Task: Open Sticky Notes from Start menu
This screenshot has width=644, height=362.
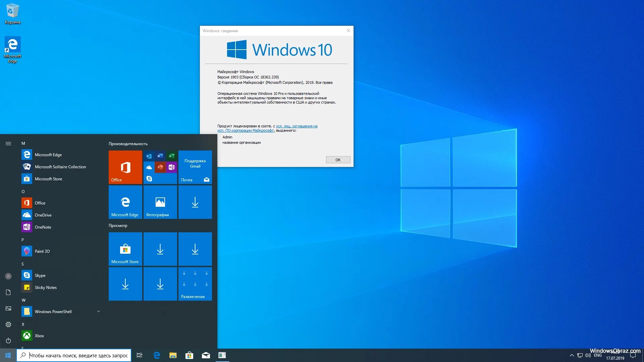Action: coord(46,287)
